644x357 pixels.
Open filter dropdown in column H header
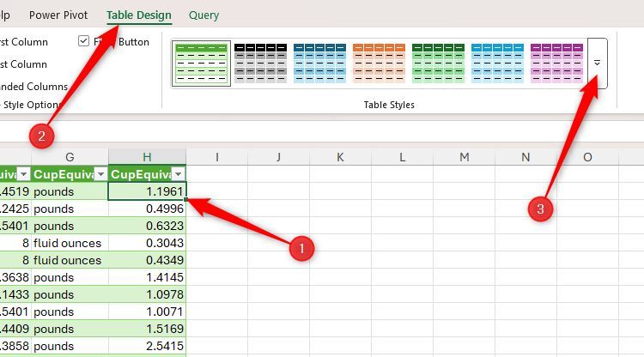click(179, 174)
